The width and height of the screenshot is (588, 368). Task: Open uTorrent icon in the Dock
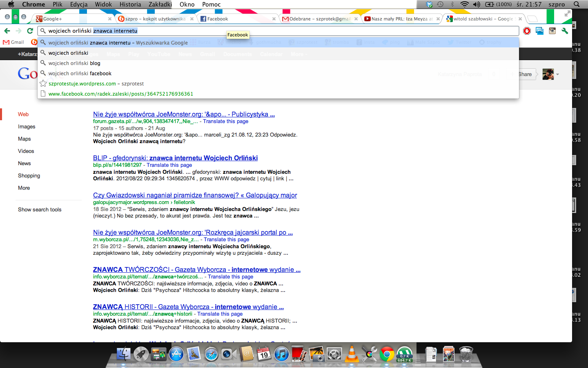pyautogui.click(x=404, y=354)
